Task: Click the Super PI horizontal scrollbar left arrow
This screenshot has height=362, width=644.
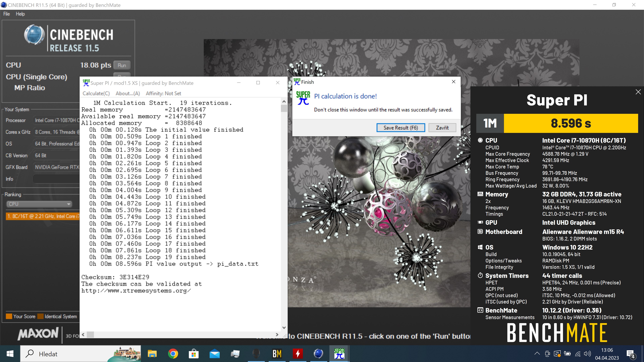Action: tap(83, 335)
